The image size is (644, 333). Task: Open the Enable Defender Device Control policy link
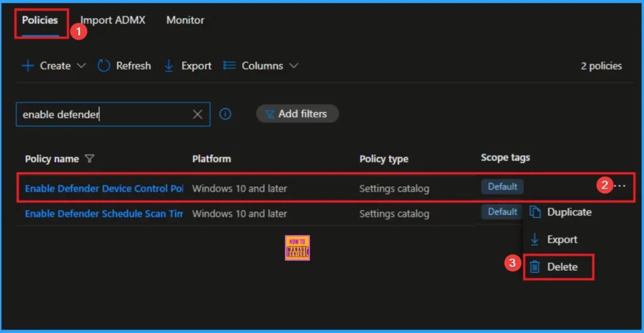click(x=104, y=189)
